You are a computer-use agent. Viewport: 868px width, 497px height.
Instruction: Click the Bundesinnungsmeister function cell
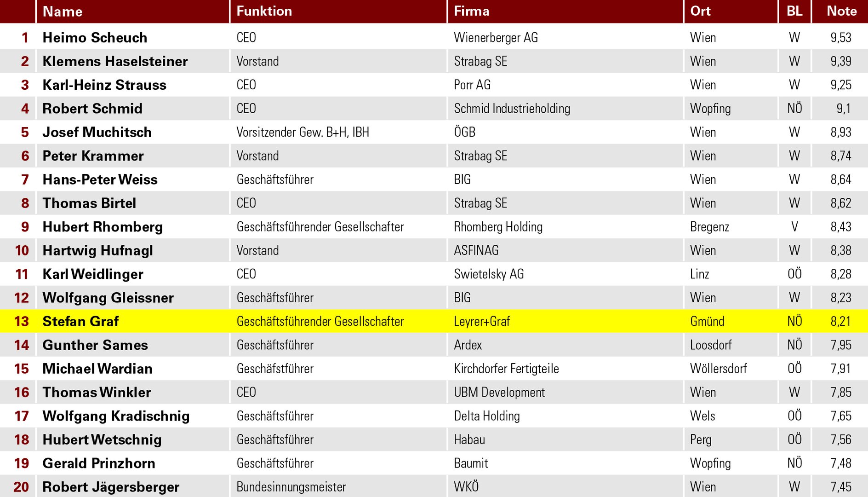[291, 487]
